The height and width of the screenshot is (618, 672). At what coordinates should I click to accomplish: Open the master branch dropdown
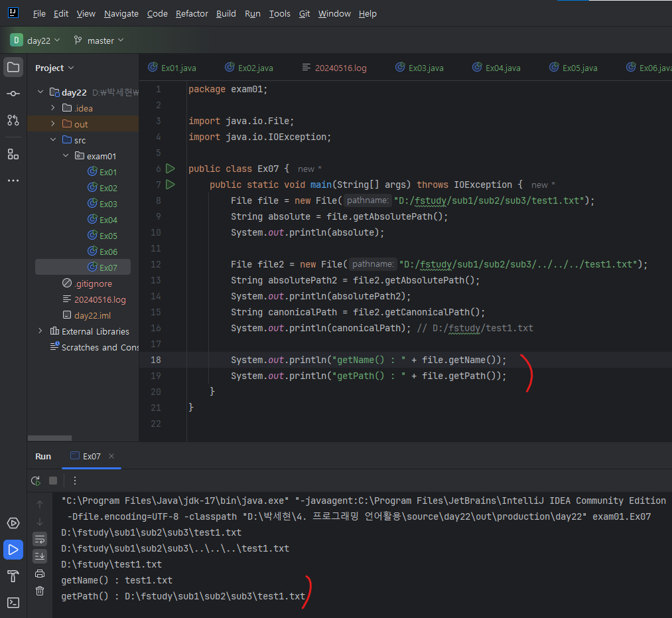click(99, 40)
